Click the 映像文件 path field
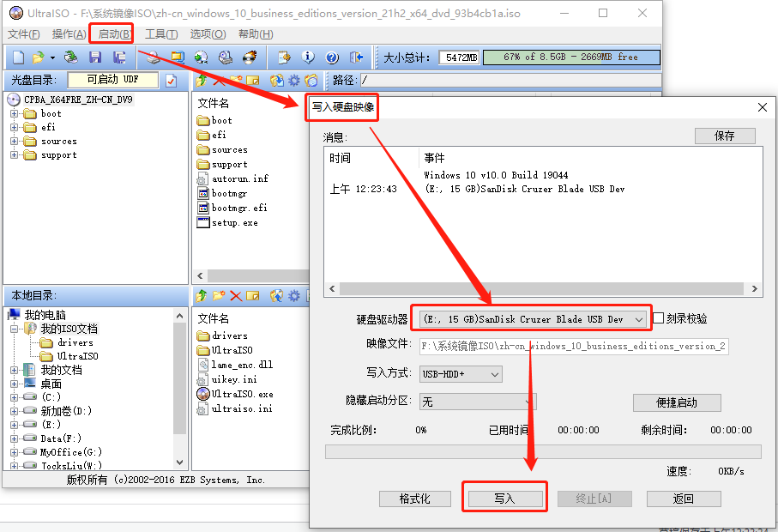The width and height of the screenshot is (778, 532). (x=574, y=347)
